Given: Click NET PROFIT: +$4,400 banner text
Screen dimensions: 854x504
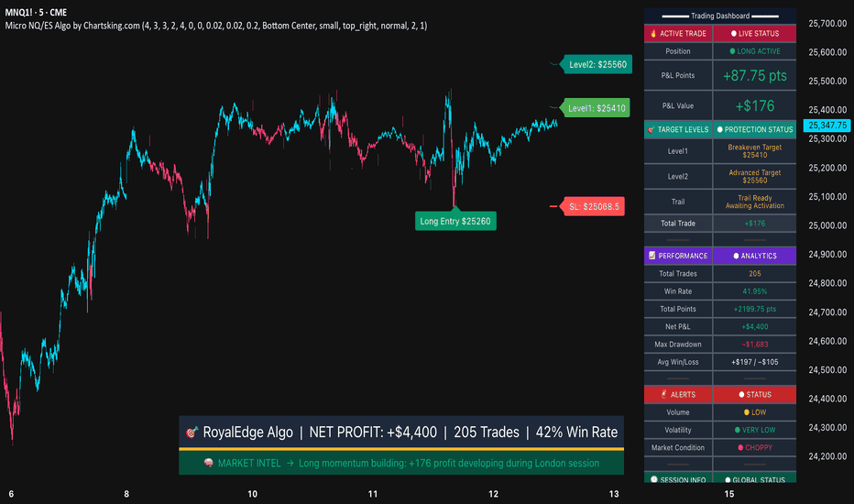Looking at the screenshot, I should 373,433.
